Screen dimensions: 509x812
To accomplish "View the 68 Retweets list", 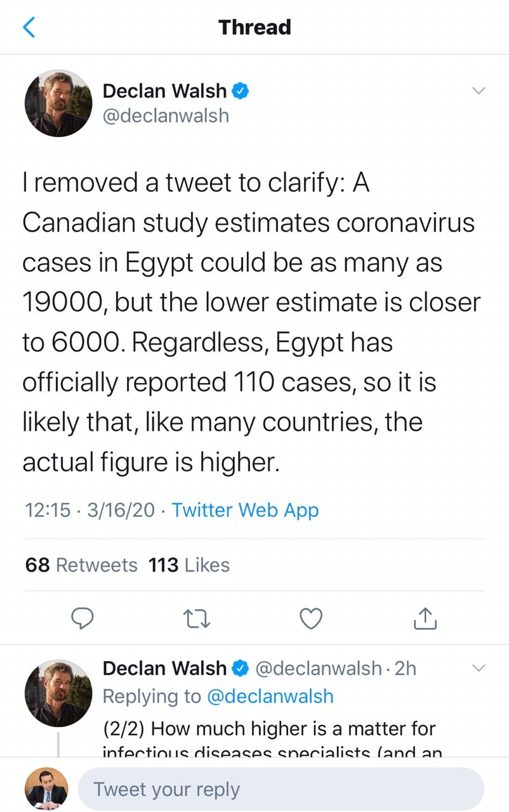I will pyautogui.click(x=81, y=565).
